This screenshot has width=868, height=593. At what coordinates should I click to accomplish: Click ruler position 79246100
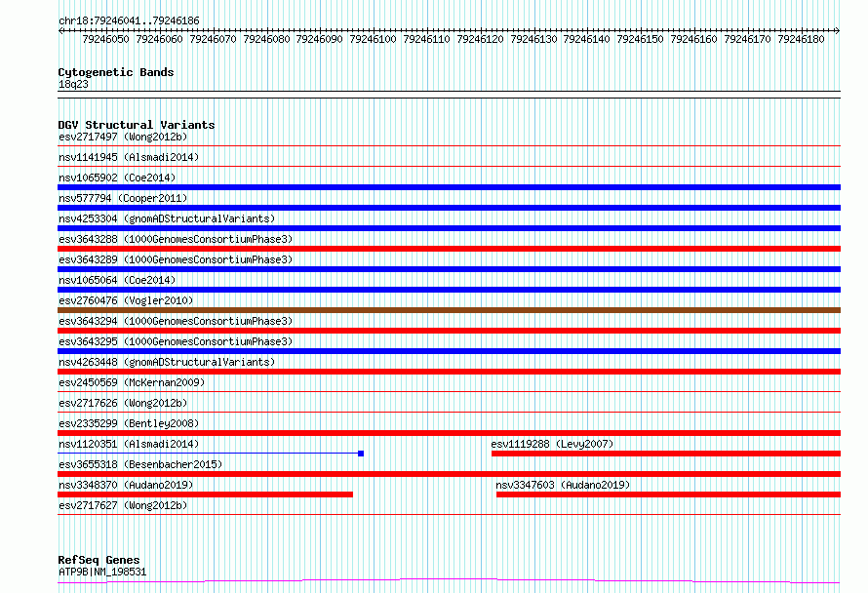tap(373, 39)
